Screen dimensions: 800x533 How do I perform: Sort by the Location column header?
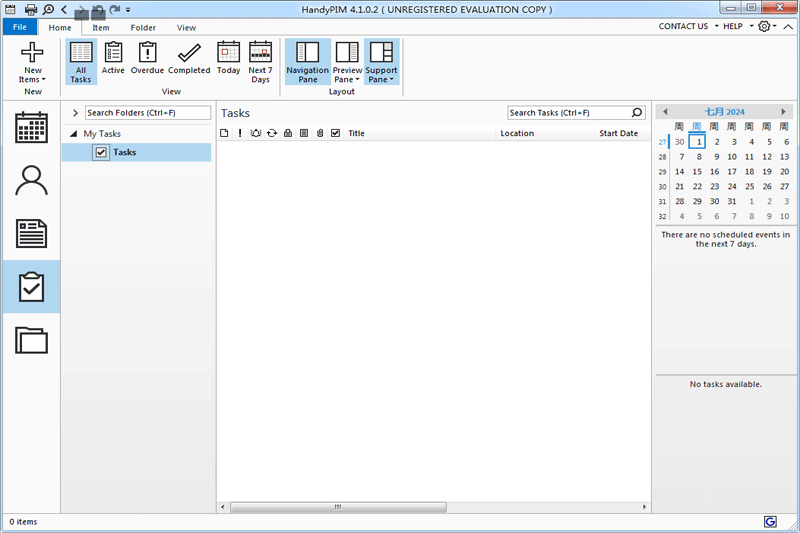coord(545,133)
